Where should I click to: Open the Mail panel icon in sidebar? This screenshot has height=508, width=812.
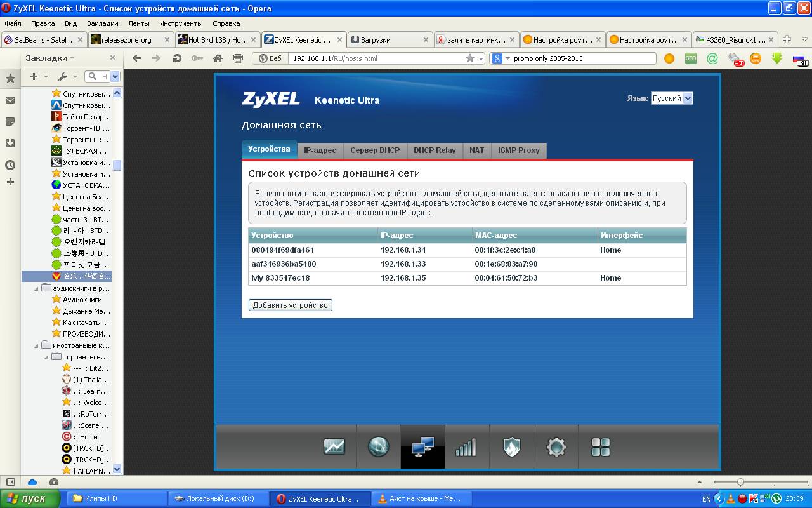point(10,100)
